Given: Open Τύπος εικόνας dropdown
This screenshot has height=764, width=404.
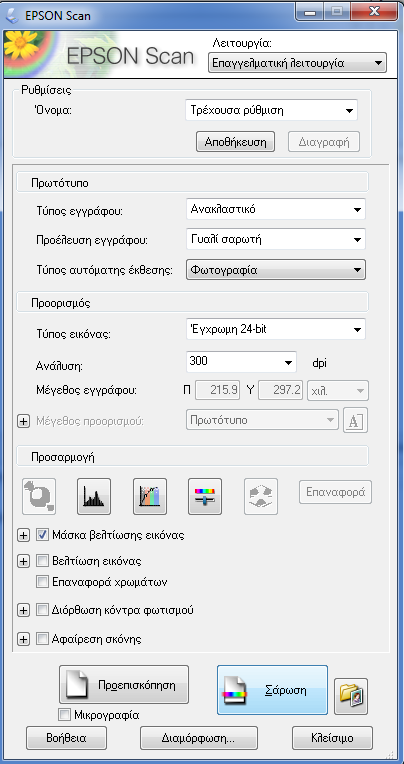Looking at the screenshot, I should [x=276, y=330].
